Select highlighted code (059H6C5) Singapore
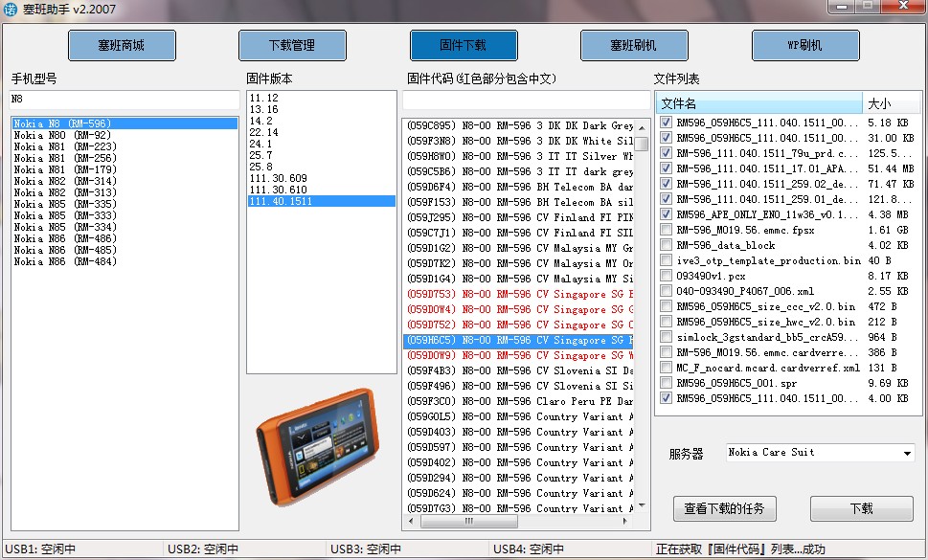 click(519, 340)
